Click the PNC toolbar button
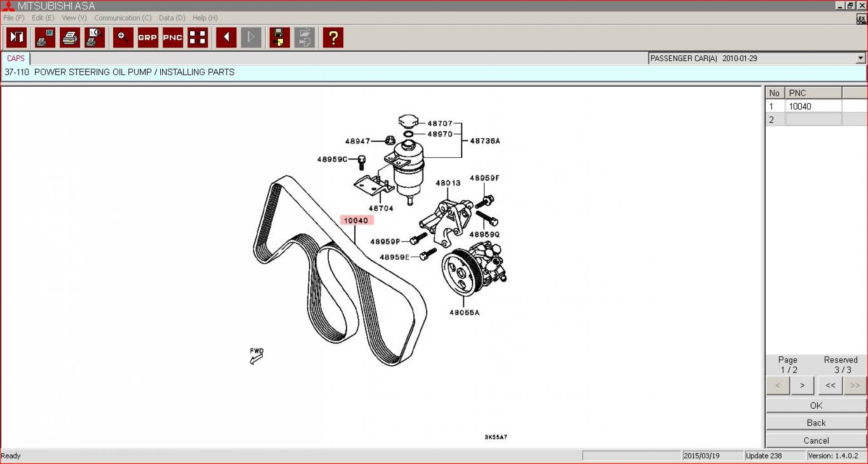This screenshot has height=464, width=868. [173, 38]
